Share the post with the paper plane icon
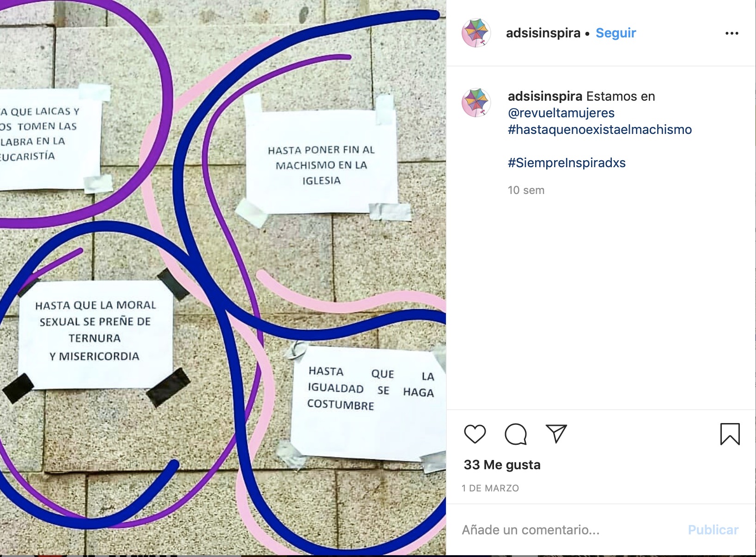The height and width of the screenshot is (557, 756). pos(556,434)
